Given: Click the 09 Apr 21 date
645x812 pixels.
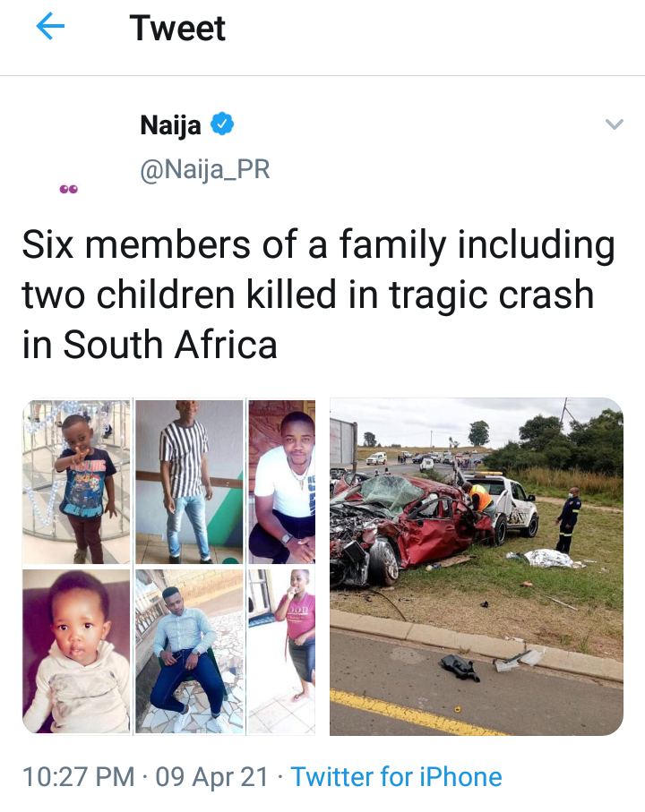Looking at the screenshot, I should pos(212,777).
